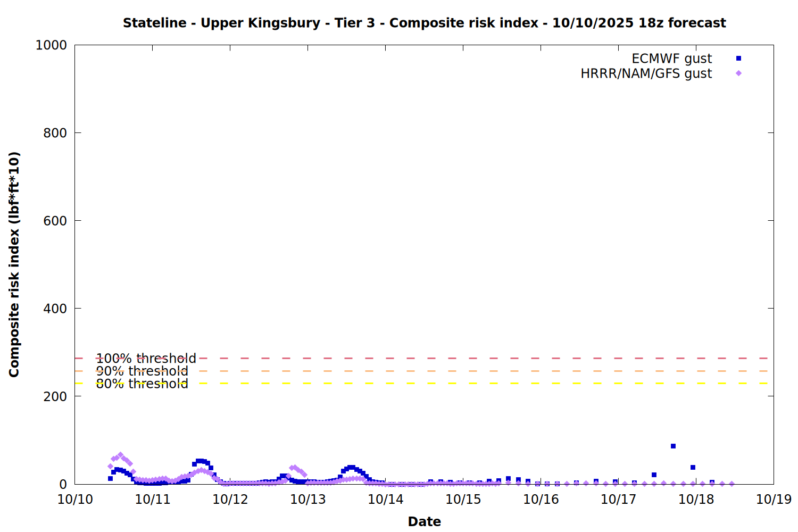Click the purple diamond HRRR/NAM/GFS legend marker
The height and width of the screenshot is (532, 798).
pyautogui.click(x=738, y=73)
